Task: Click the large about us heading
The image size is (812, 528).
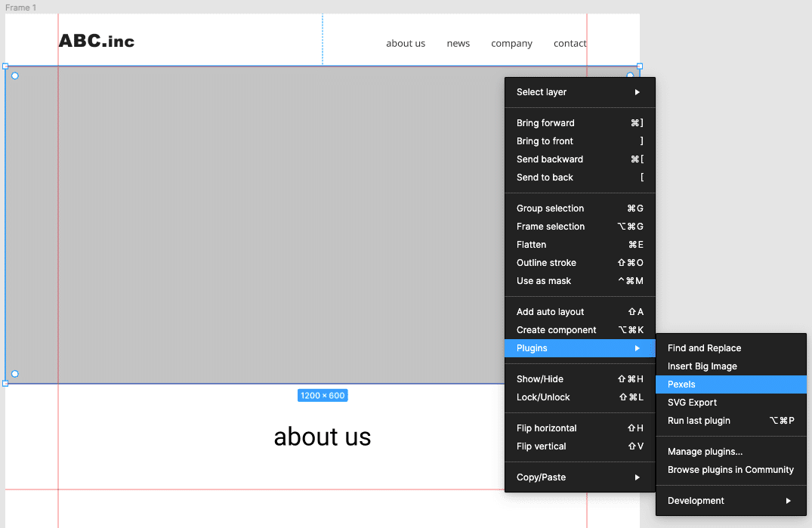Action: pos(322,437)
